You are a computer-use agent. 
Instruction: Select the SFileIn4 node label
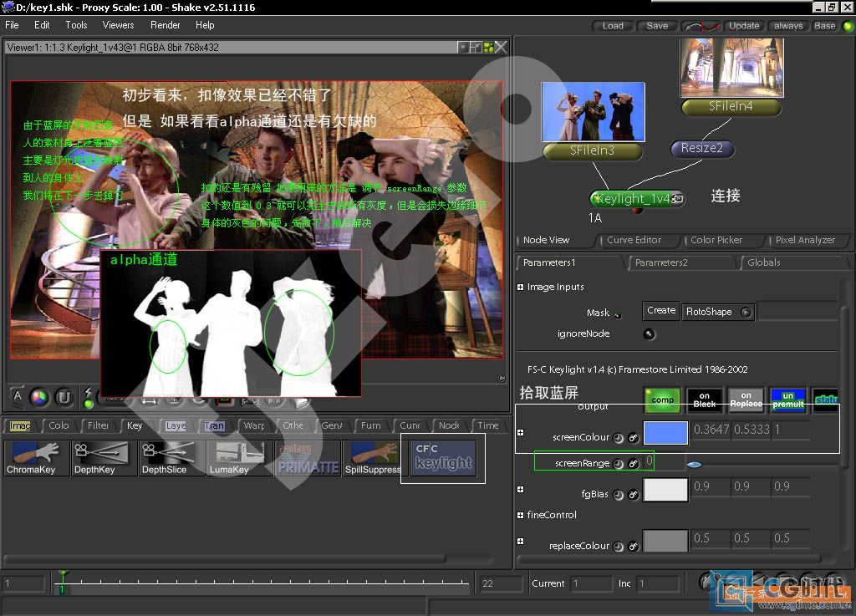[731, 106]
